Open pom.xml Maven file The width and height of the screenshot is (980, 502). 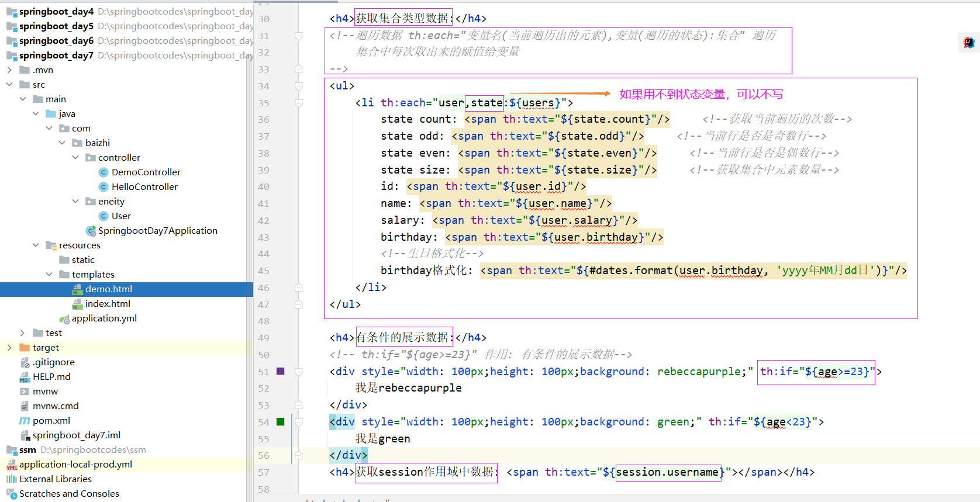tap(51, 420)
